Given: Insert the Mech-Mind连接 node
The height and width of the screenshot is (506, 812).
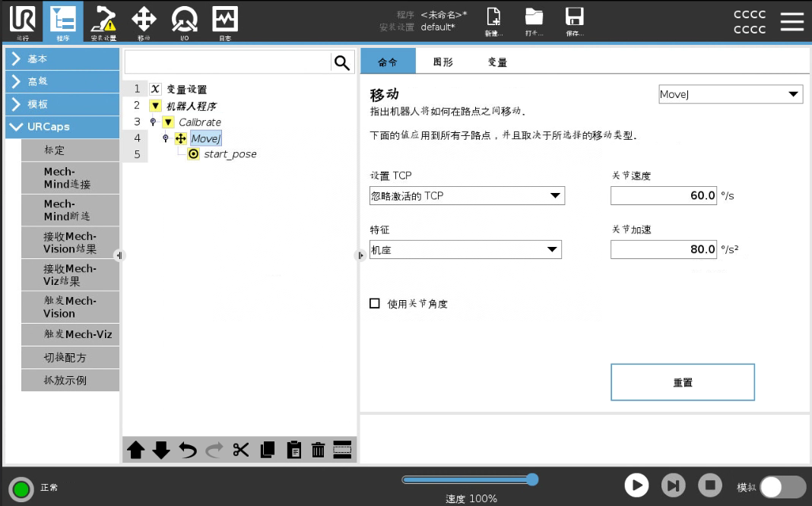Looking at the screenshot, I should (71, 178).
